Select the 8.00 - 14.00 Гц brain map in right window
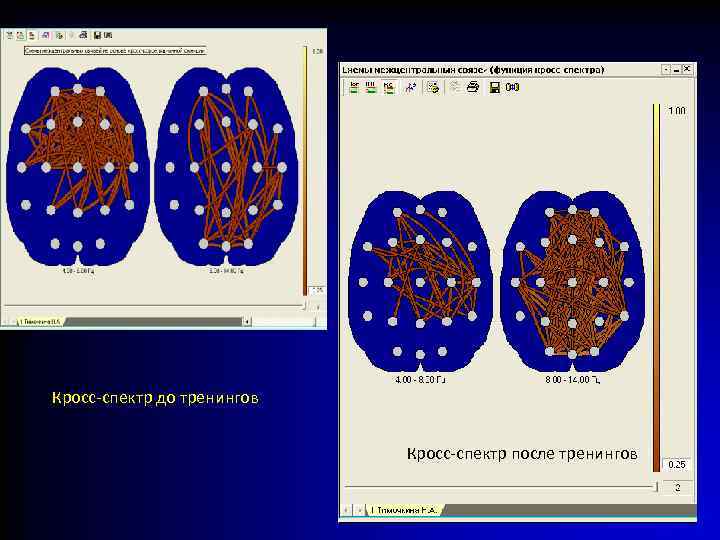 (x=572, y=281)
